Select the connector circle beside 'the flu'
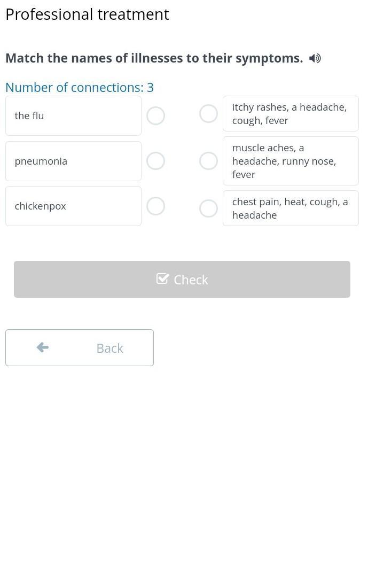This screenshot has height=588, width=368. point(155,115)
